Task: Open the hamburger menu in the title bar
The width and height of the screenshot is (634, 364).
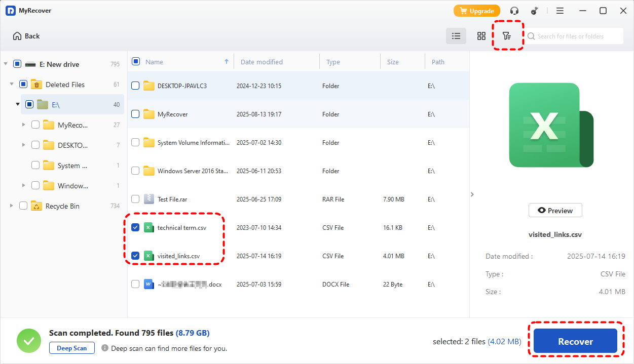Action: [560, 11]
